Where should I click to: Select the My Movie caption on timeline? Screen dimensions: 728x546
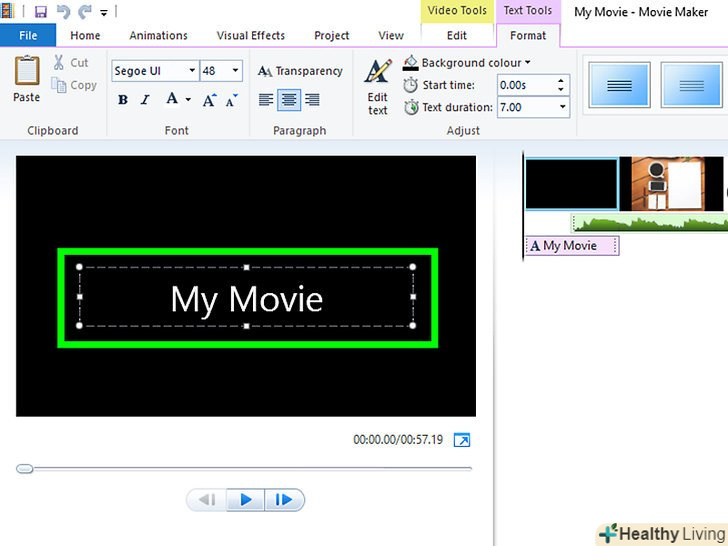(572, 246)
